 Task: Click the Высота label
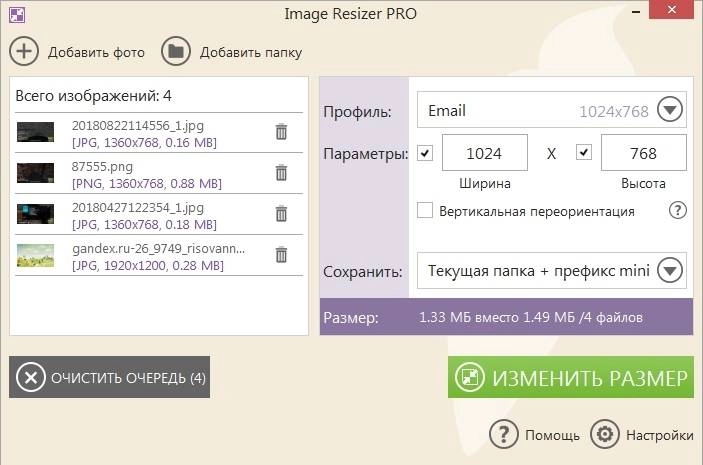643,183
